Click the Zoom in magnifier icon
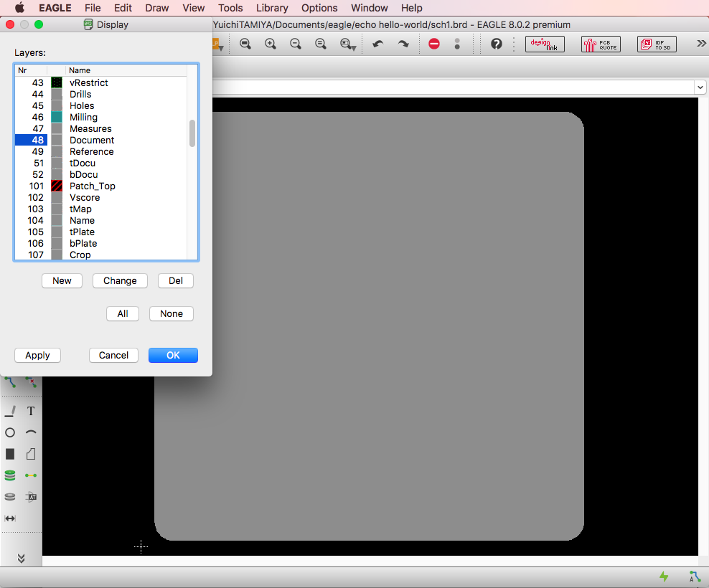This screenshot has width=709, height=588. (271, 44)
